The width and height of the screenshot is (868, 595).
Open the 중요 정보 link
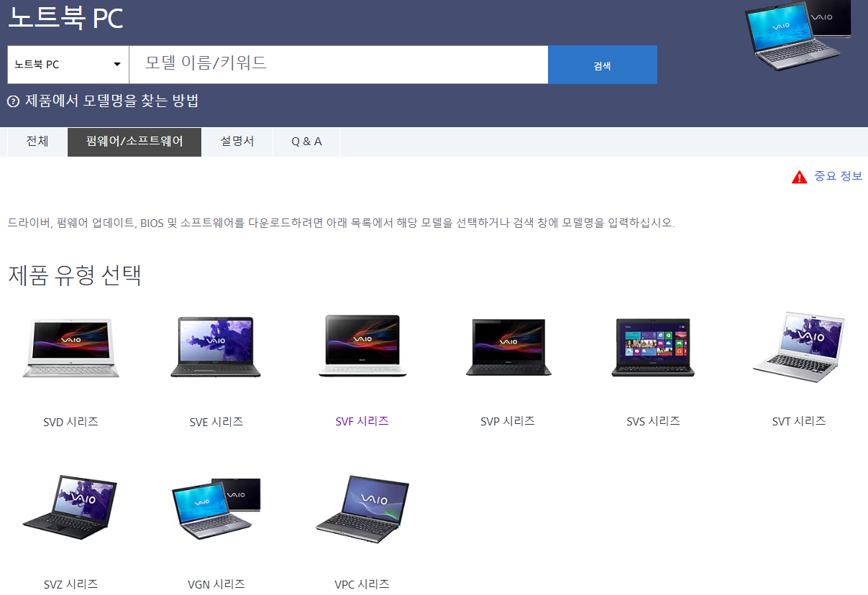(x=838, y=176)
